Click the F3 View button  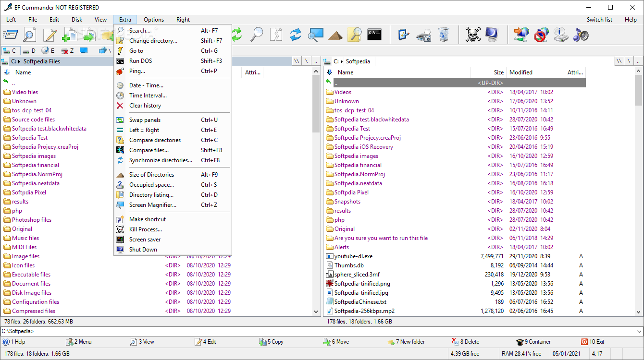[142, 342]
